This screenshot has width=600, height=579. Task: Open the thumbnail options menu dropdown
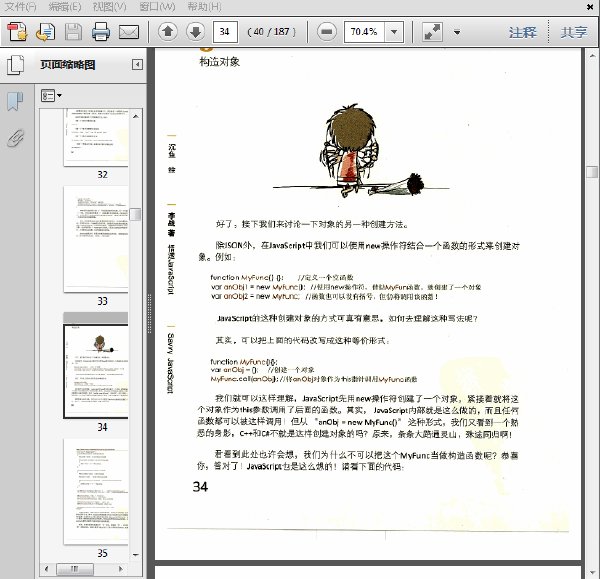tap(51, 95)
